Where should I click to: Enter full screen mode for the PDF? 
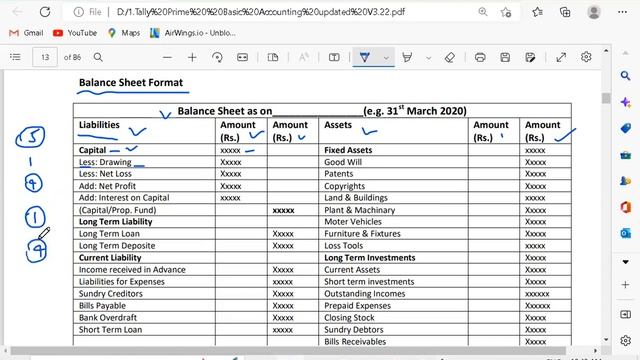561,58
